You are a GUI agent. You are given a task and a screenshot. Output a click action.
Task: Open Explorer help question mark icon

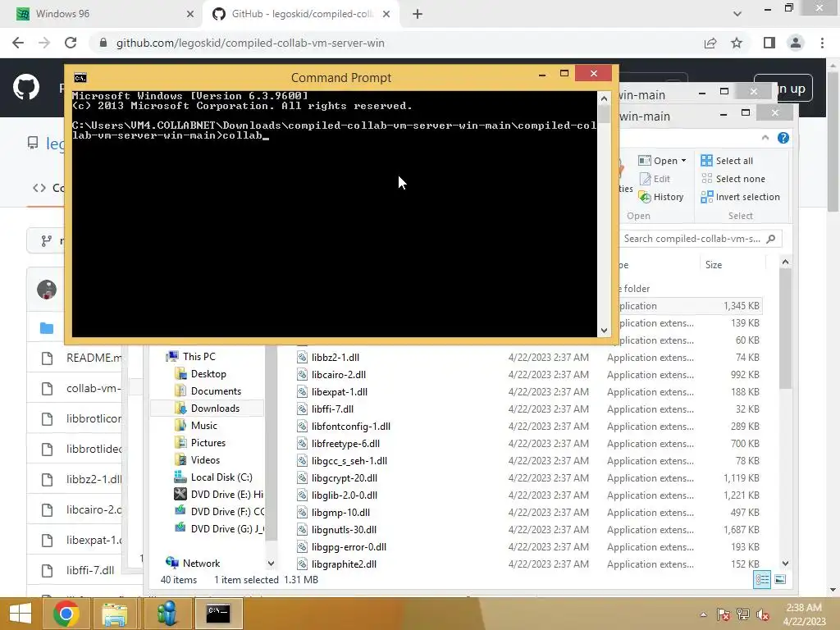tap(783, 138)
